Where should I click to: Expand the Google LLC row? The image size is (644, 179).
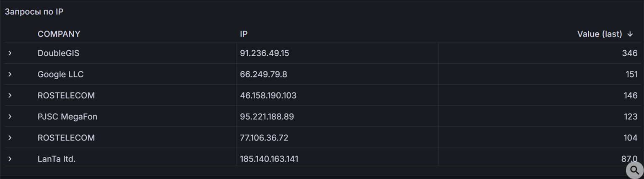coord(10,74)
